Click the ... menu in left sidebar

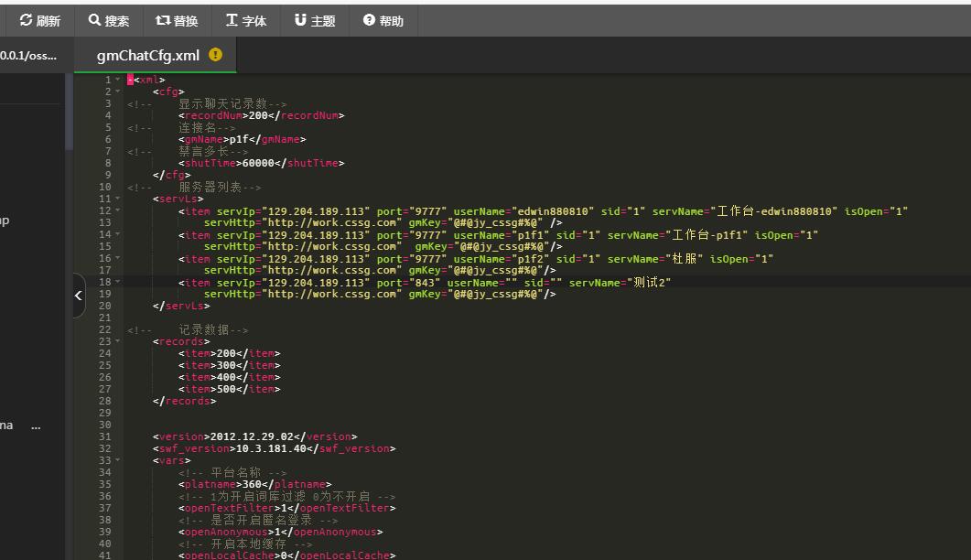click(x=36, y=426)
